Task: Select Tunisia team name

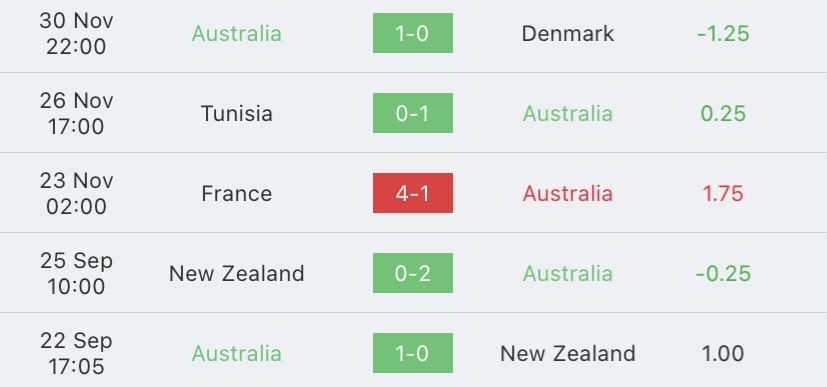Action: [236, 113]
